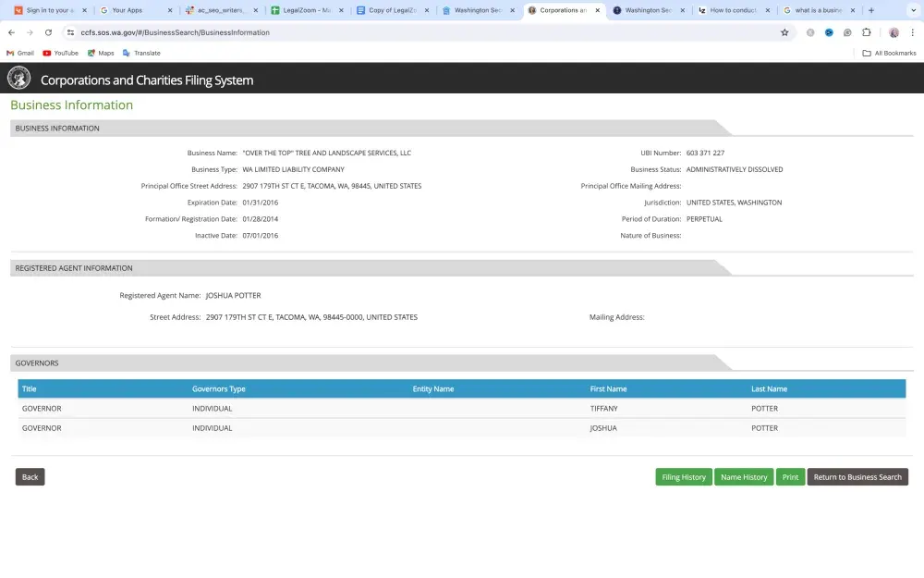
Task: Open the Chrome extensions puzzle icon
Action: (x=867, y=32)
